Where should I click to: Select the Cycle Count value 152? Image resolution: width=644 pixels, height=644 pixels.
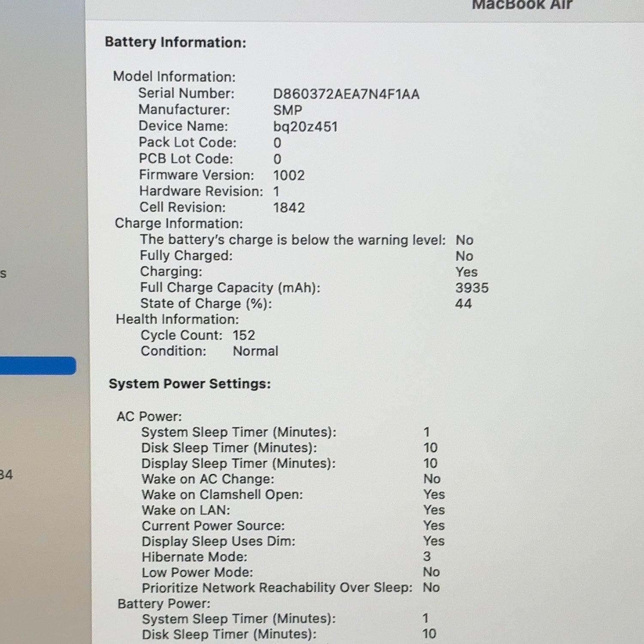coord(244,335)
